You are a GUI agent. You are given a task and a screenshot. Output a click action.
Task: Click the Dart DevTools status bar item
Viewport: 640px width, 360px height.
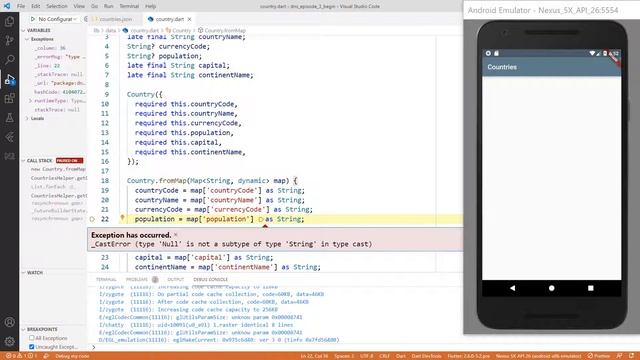pos(426,356)
